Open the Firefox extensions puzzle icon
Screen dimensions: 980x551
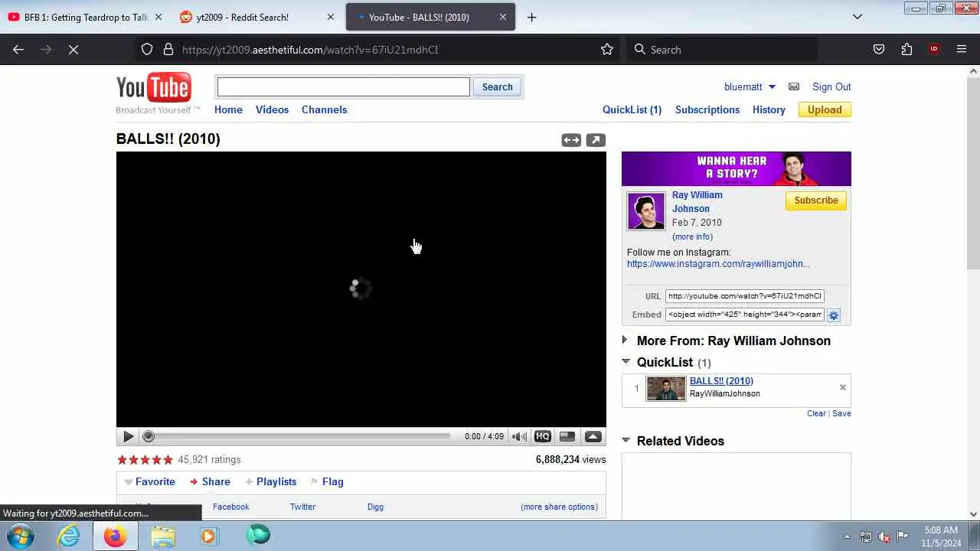906,49
